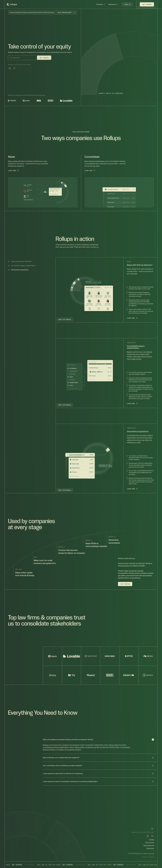This screenshot has width=162, height=868.
Task: Focus the work email input field
Action: 22,58
